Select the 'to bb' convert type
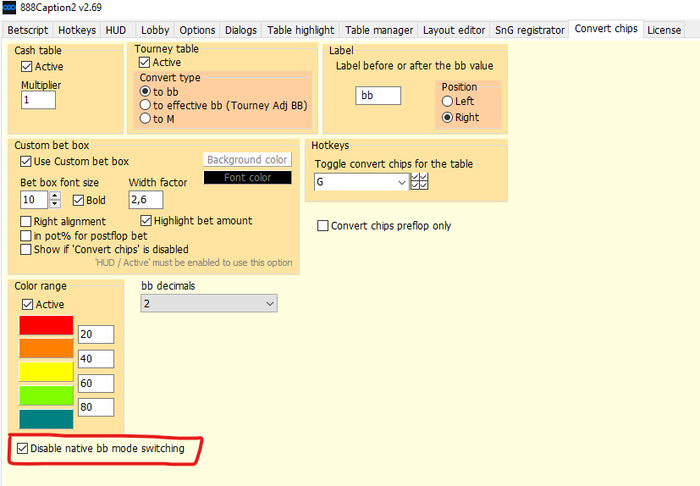 click(145, 91)
